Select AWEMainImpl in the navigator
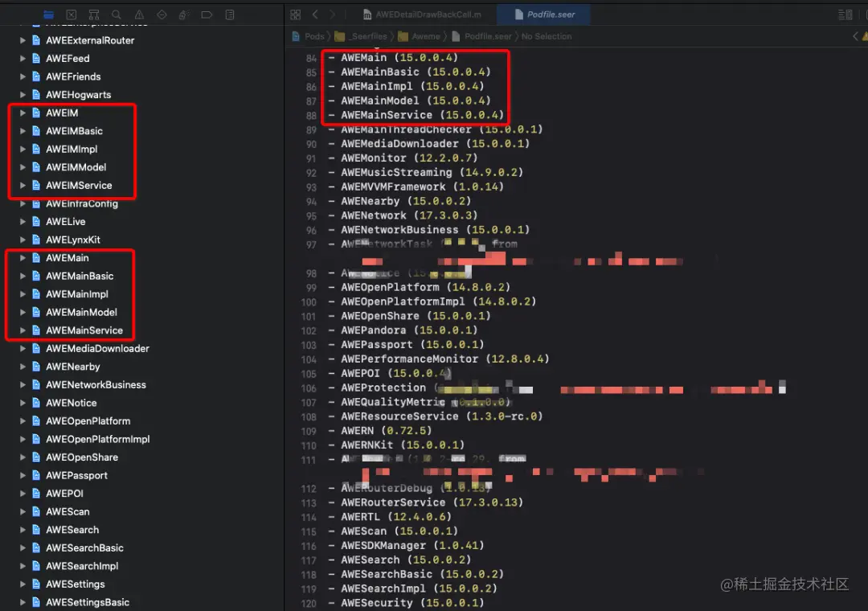The height and width of the screenshot is (611, 868). [x=77, y=294]
